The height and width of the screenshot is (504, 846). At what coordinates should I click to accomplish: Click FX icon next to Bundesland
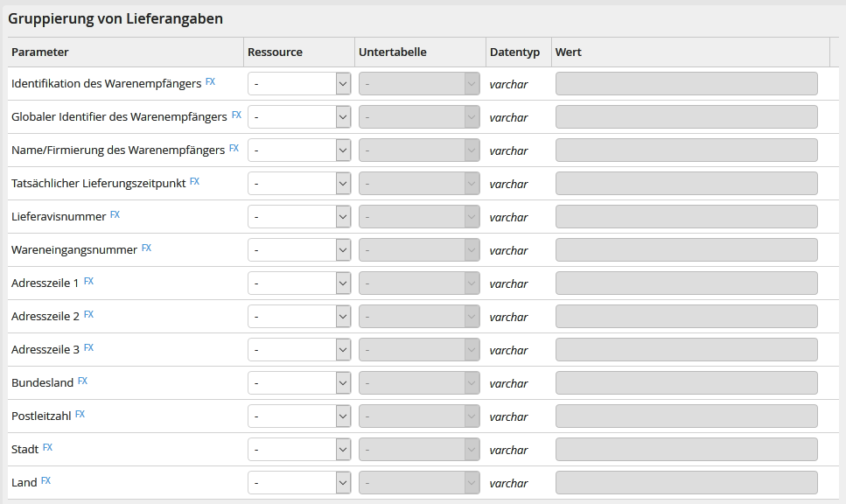[x=82, y=381]
